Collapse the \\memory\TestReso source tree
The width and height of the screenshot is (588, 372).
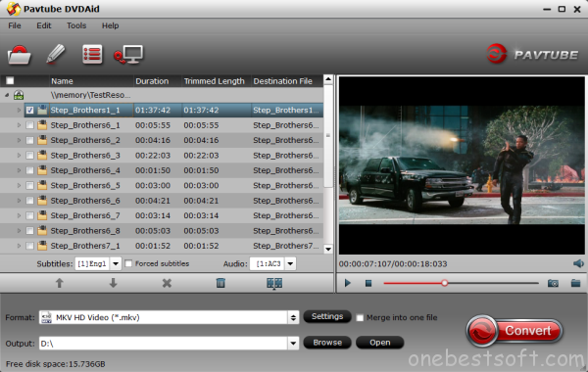pyautogui.click(x=7, y=95)
